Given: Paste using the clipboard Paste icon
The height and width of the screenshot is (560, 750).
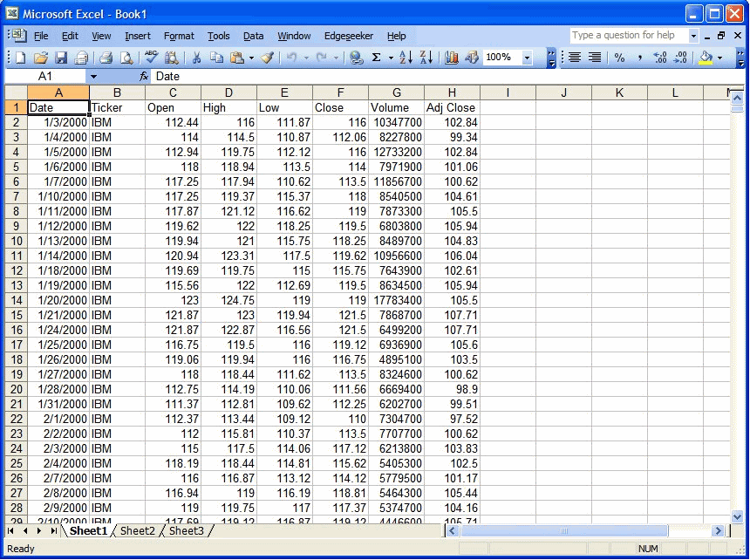Looking at the screenshot, I should (237, 58).
